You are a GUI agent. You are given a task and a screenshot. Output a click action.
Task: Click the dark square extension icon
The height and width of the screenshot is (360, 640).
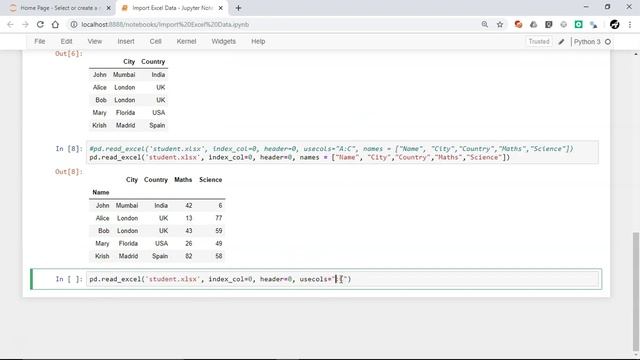click(x=549, y=24)
